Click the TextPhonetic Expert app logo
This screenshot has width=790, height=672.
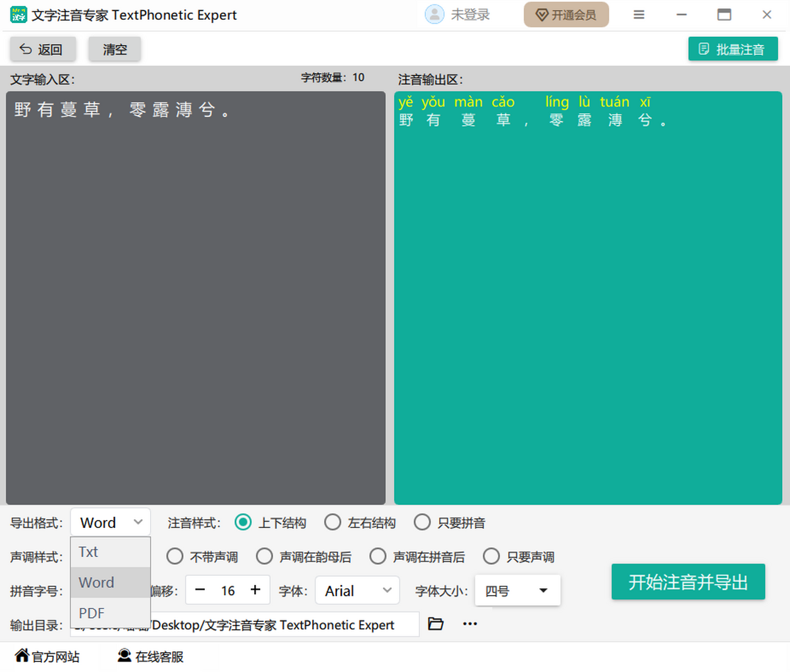pos(18,14)
